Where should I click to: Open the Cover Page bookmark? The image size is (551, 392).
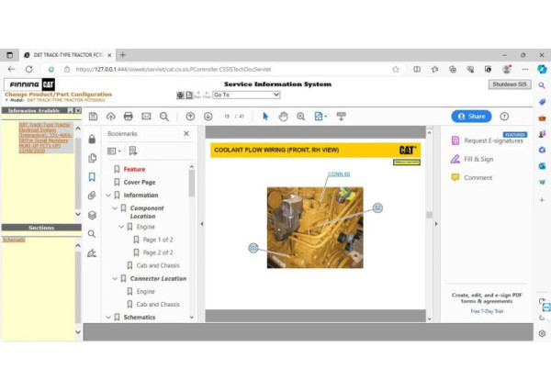[x=140, y=183]
